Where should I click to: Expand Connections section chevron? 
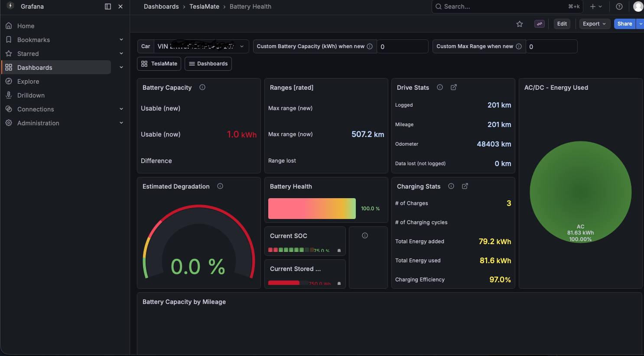click(121, 109)
